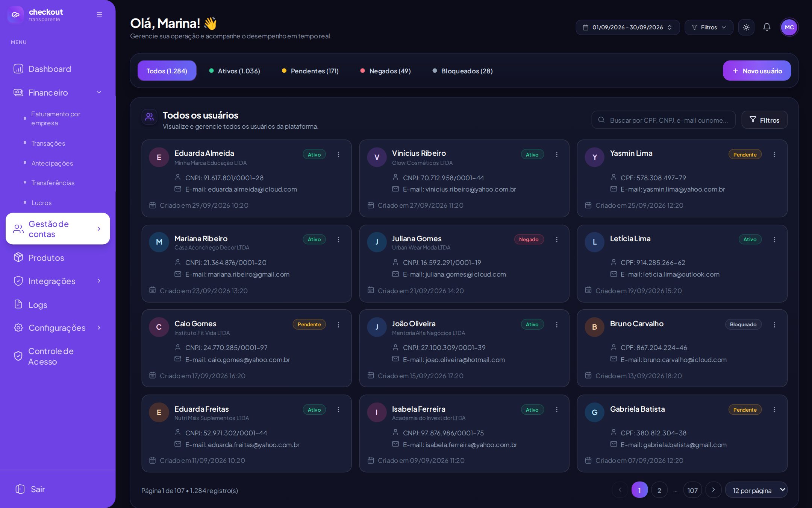Open options menu for Gabriela Batista
The image size is (812, 508).
[774, 410]
